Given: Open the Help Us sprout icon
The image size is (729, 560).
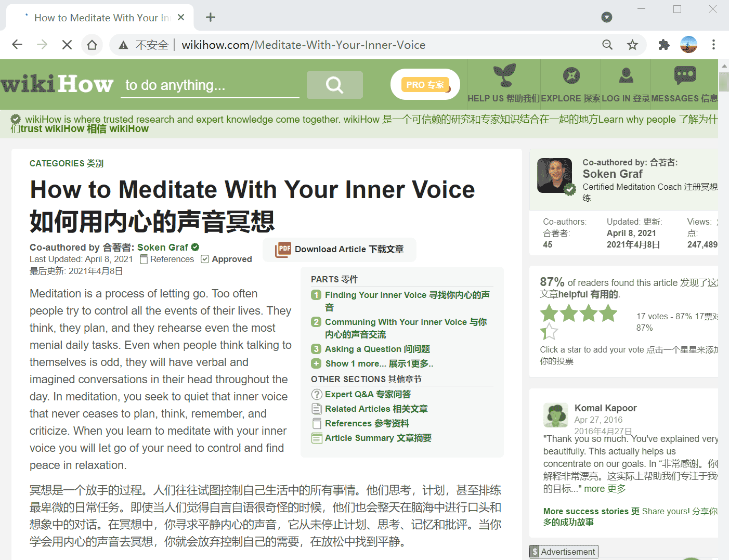Looking at the screenshot, I should coord(504,76).
